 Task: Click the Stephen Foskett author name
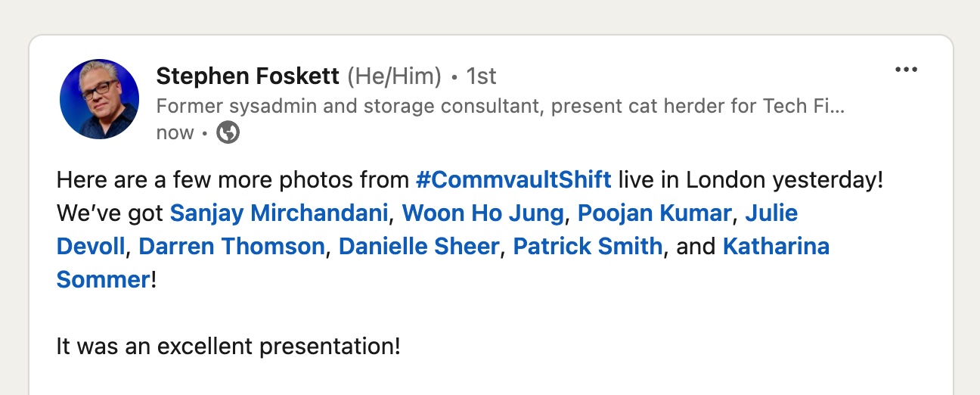(x=247, y=76)
